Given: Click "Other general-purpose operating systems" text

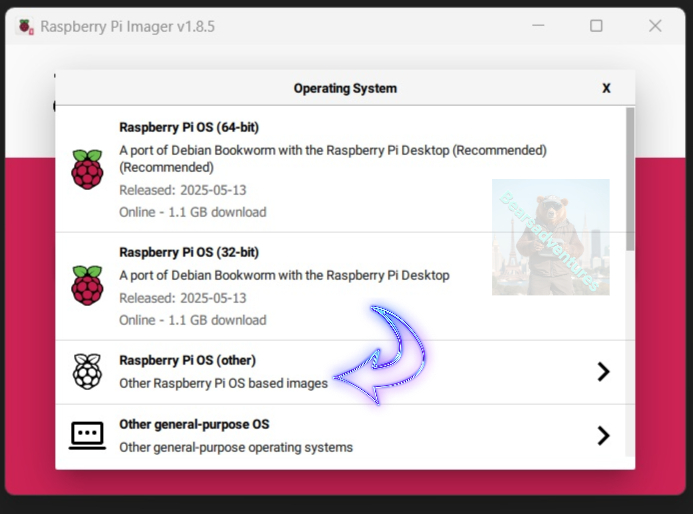Looking at the screenshot, I should click(235, 447).
